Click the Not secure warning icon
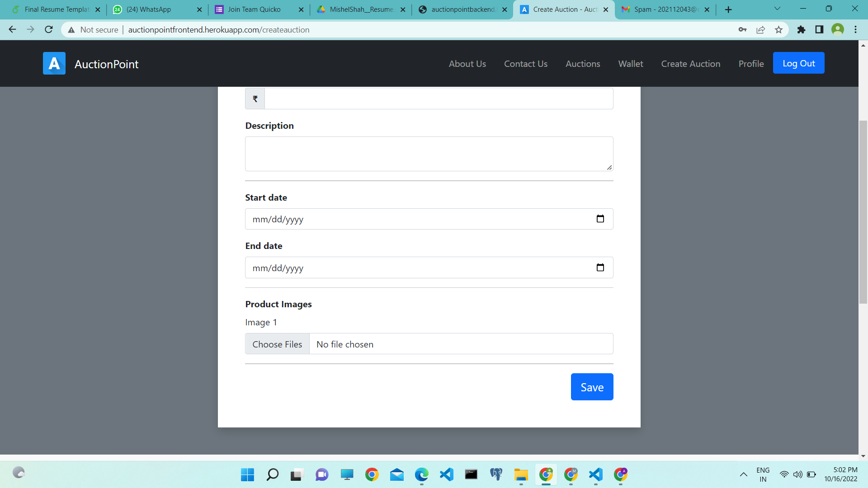Image resolution: width=868 pixels, height=488 pixels. coord(71,30)
